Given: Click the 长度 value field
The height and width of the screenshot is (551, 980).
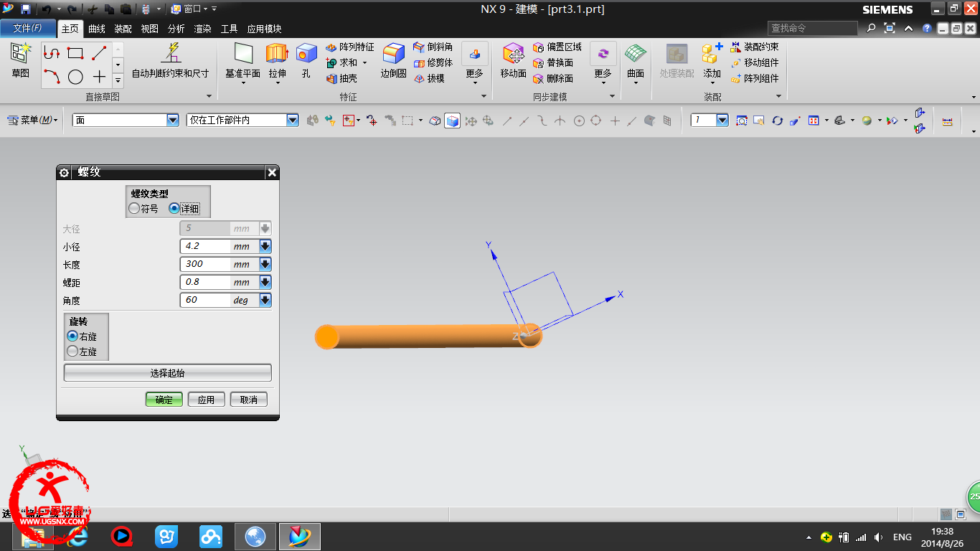Looking at the screenshot, I should pos(205,264).
